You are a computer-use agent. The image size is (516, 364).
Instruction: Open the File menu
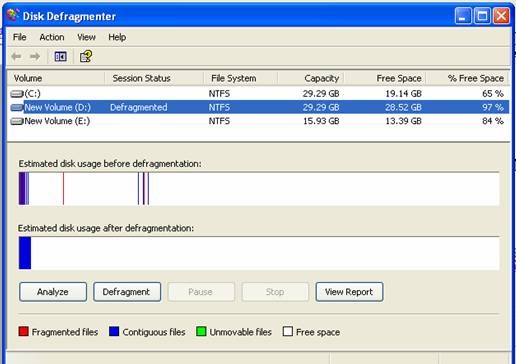point(19,37)
